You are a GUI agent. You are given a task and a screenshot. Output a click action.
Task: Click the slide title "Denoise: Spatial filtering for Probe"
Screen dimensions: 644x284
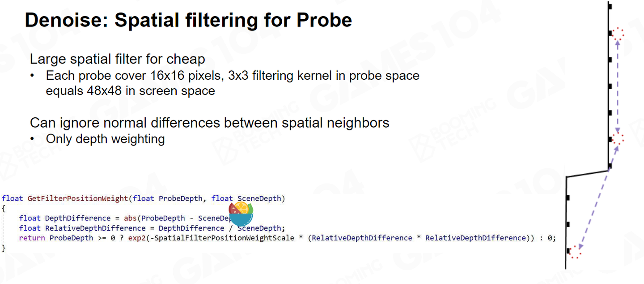pyautogui.click(x=188, y=21)
